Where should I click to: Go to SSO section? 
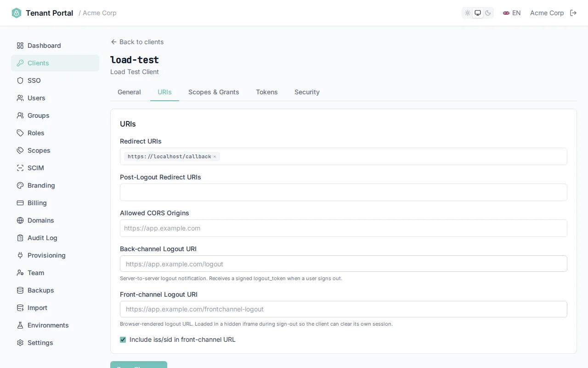[x=55, y=80]
